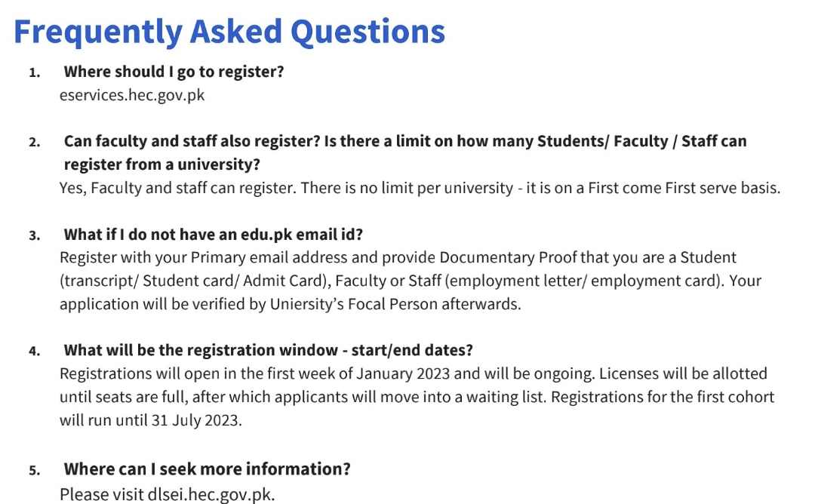Click the question about registration window start/end dates
Viewport: 815px width, 504px height.
click(x=268, y=350)
